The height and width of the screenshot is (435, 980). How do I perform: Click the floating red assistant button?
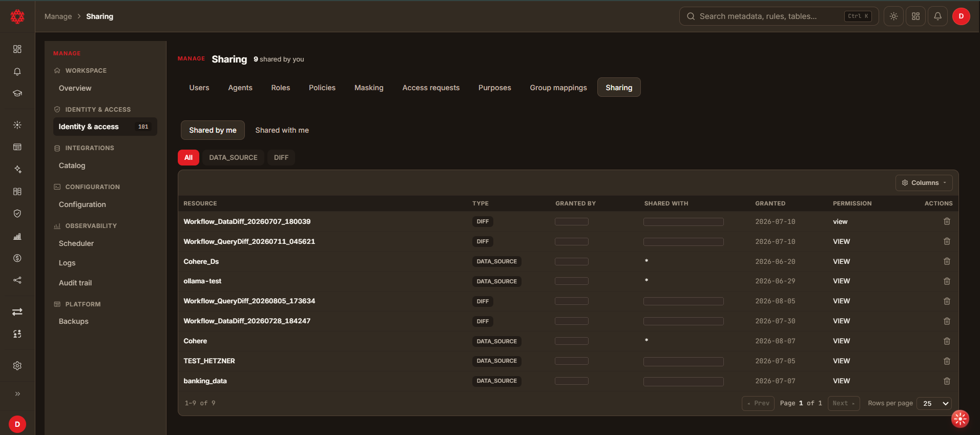(x=960, y=419)
